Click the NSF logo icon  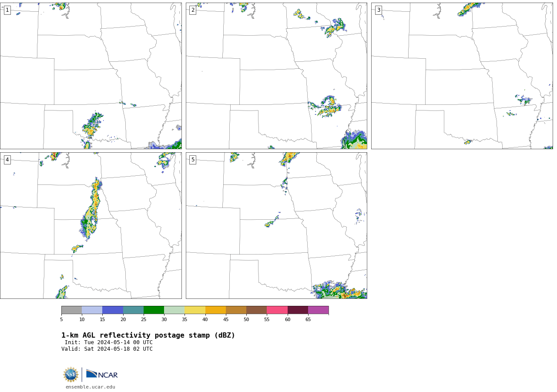[x=70, y=375]
